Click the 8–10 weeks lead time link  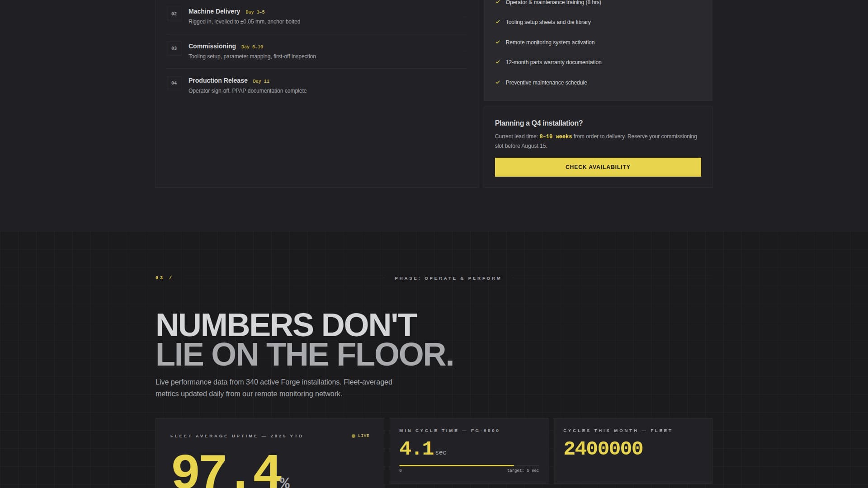555,136
